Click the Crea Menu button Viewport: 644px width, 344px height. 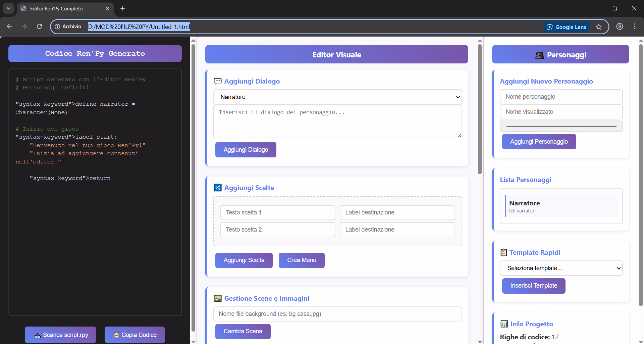[302, 260]
